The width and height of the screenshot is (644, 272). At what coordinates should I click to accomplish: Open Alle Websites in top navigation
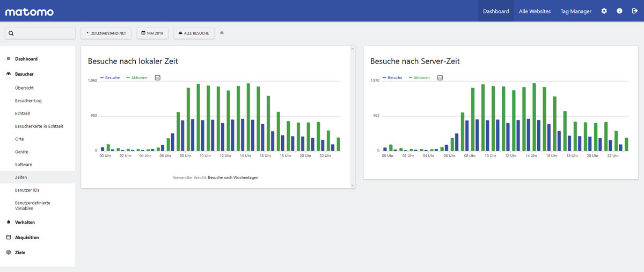point(535,11)
